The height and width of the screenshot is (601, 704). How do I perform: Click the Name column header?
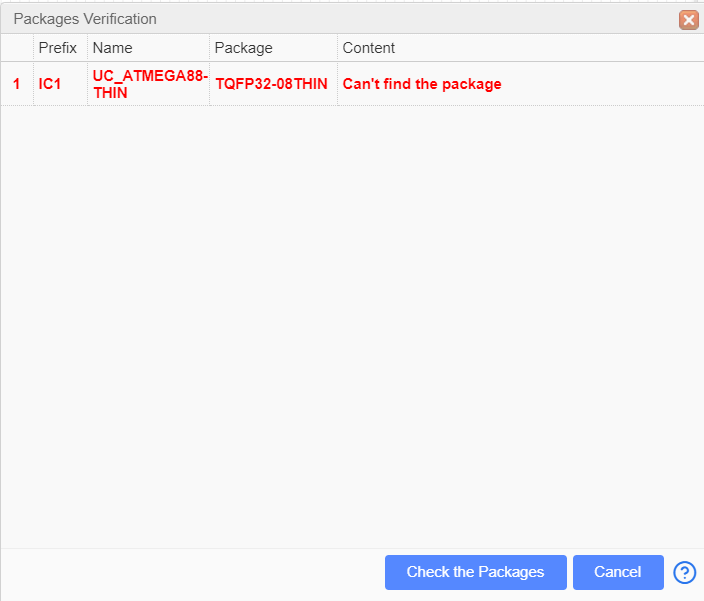[113, 48]
